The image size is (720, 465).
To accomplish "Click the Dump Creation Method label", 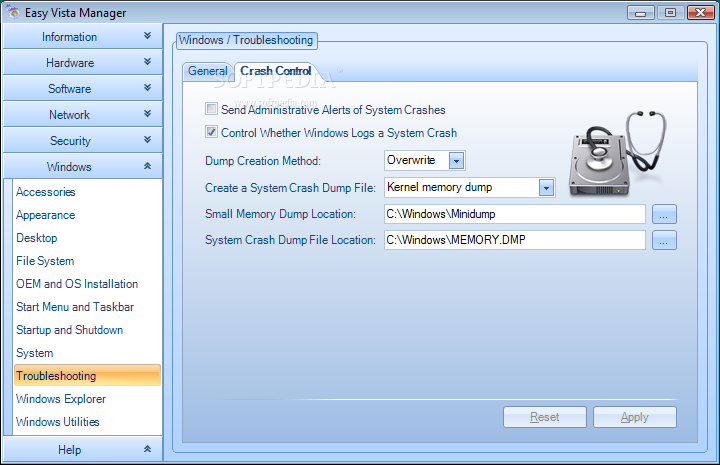I will point(263,161).
